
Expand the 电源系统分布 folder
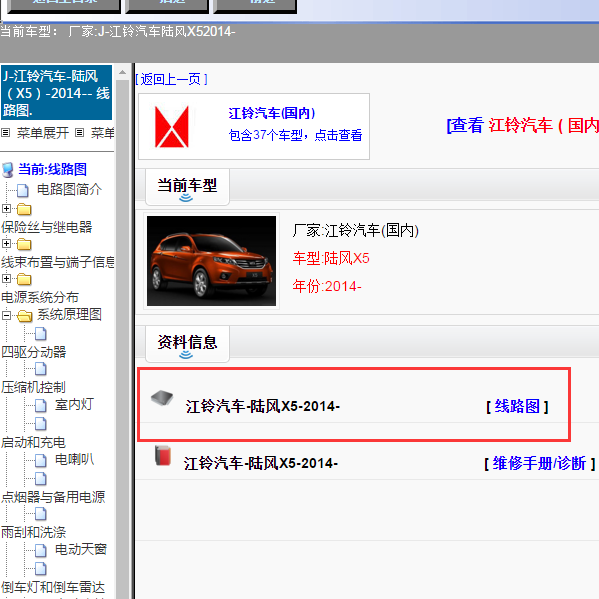click(x=6, y=278)
